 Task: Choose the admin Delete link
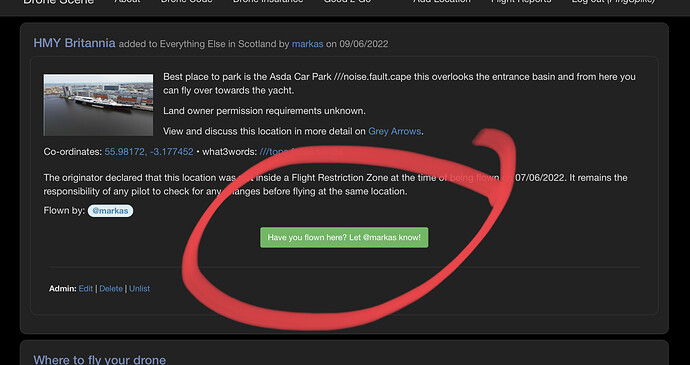[x=111, y=289]
